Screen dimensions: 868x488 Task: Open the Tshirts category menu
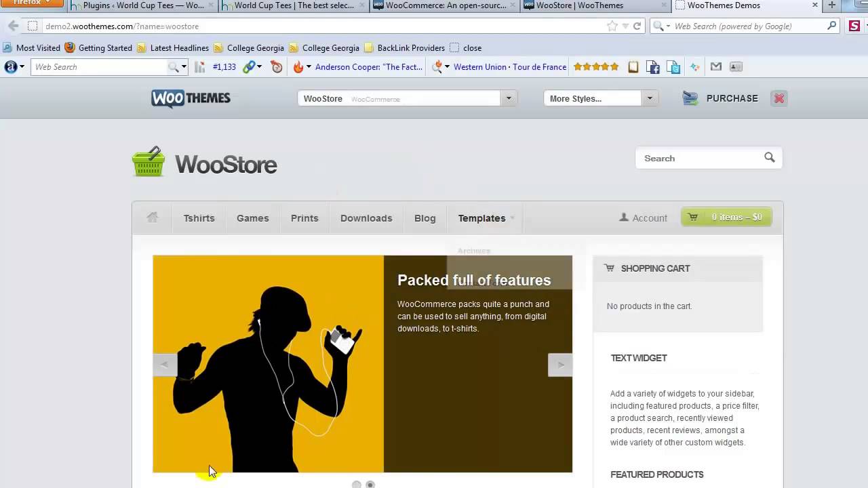click(199, 218)
